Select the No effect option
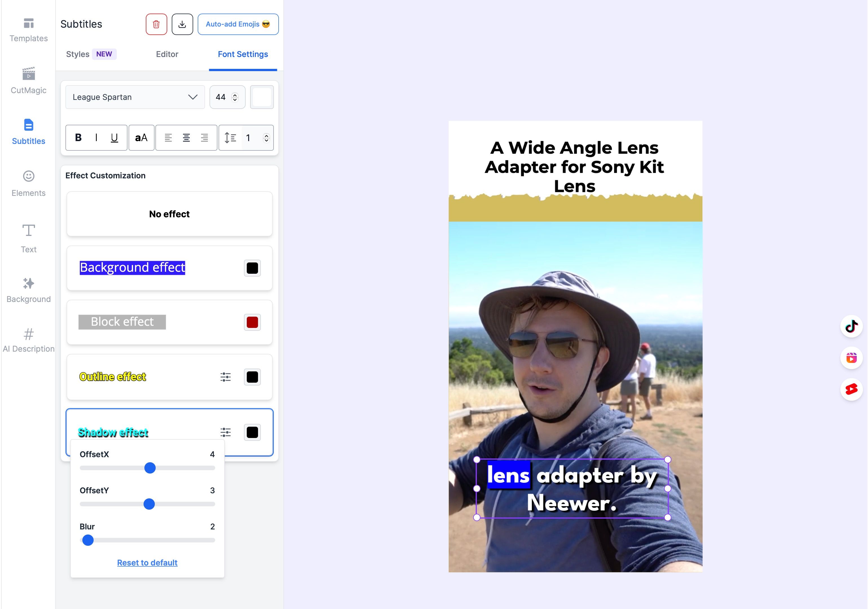Screen dimensions: 868x609 coord(169,214)
